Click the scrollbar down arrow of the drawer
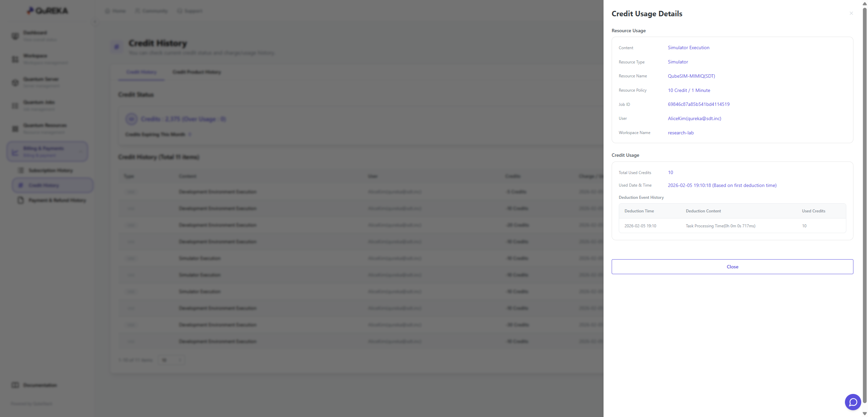868x417 pixels. click(865, 414)
